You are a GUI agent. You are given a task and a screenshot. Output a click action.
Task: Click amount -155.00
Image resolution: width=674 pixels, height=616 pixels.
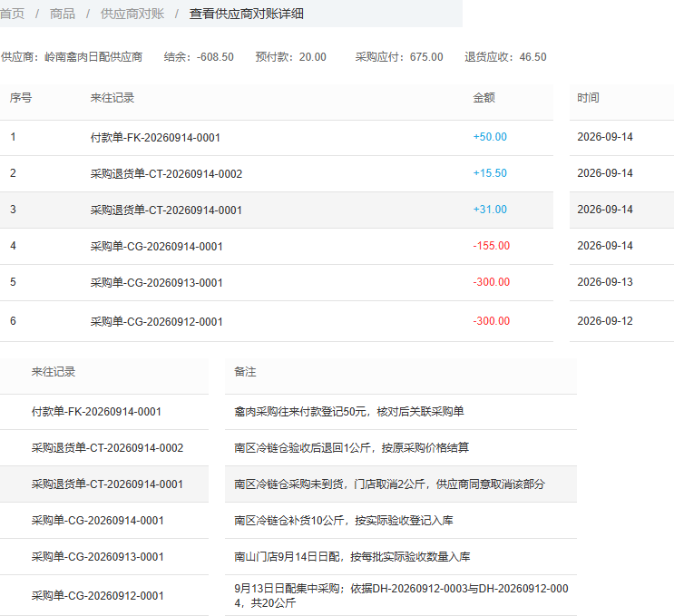(x=492, y=246)
